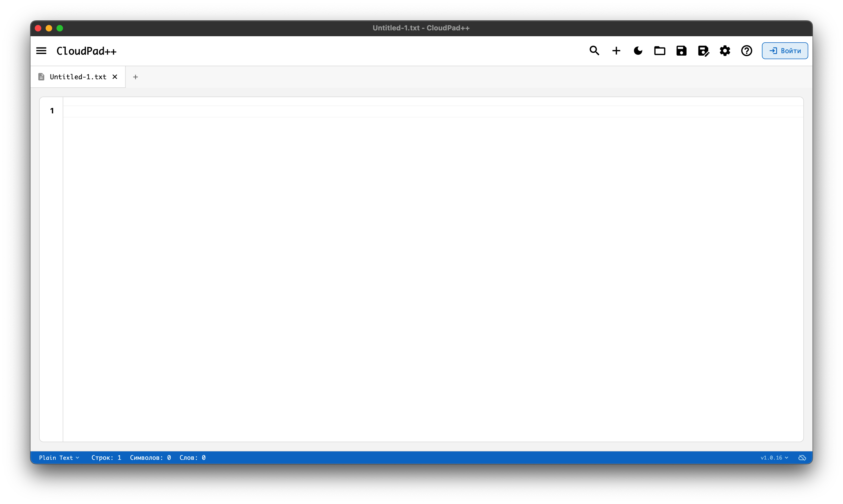Open the Plain Text language dropdown
843x504 pixels.
tap(59, 457)
